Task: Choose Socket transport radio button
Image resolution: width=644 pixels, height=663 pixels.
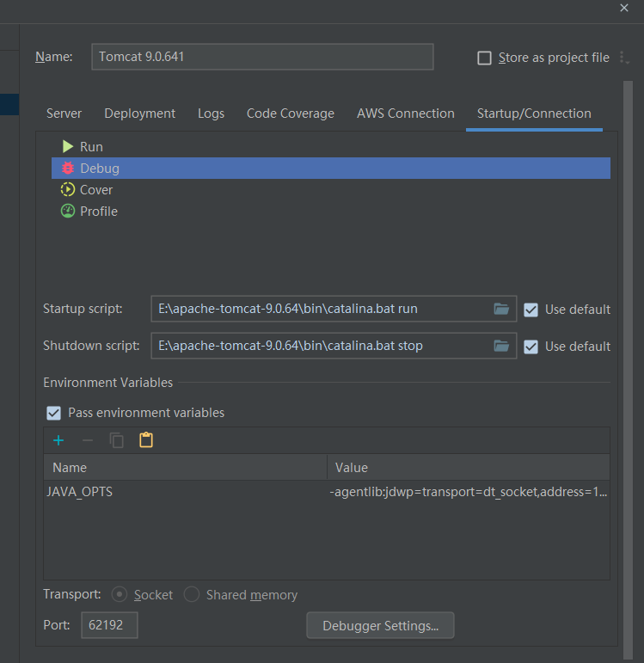Action: click(120, 594)
